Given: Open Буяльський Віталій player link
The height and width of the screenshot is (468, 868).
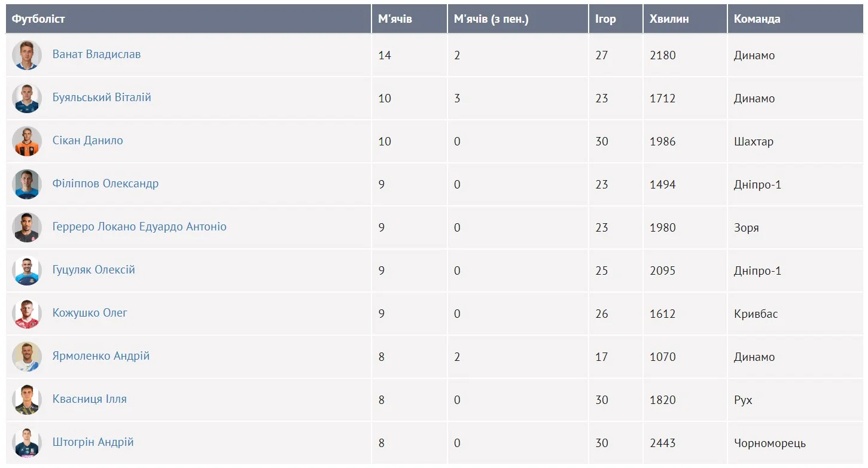Looking at the screenshot, I should (102, 98).
